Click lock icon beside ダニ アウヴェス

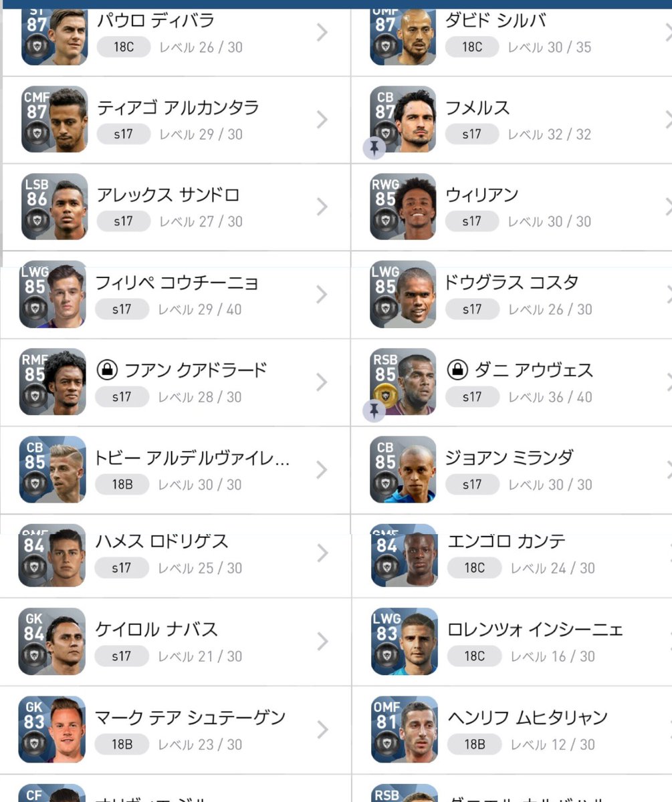point(457,370)
